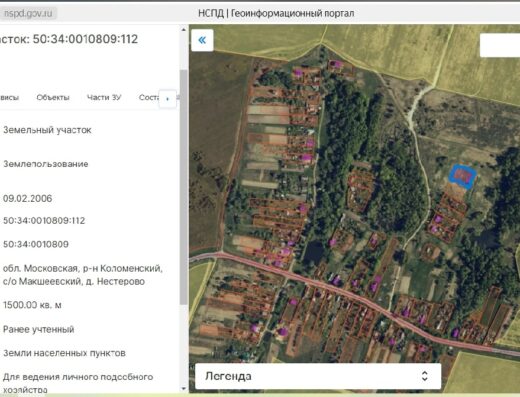Click the area value 1500.00 кв. м
The width and height of the screenshot is (520, 397).
pos(32,305)
